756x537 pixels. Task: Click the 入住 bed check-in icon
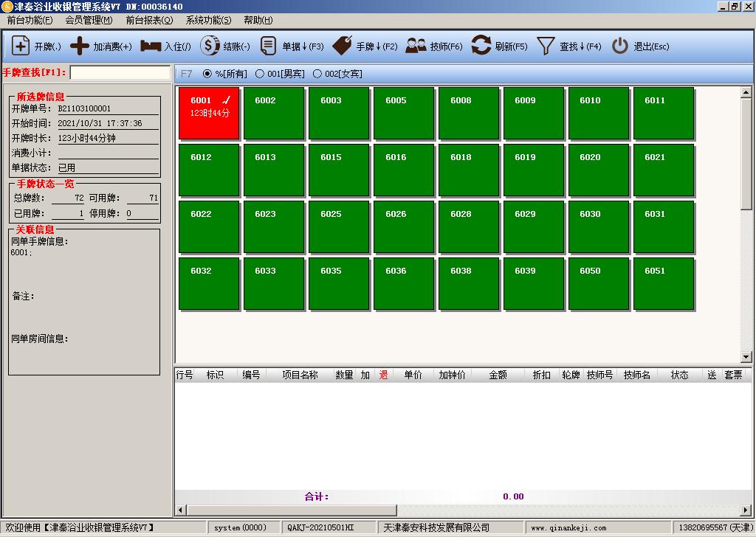[151, 46]
